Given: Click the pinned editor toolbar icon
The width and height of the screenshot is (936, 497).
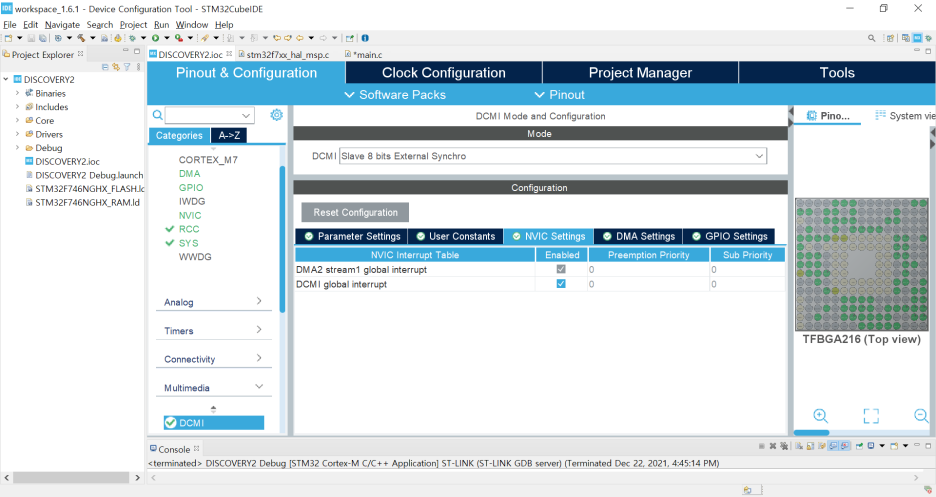Looking at the screenshot, I should (x=350, y=38).
